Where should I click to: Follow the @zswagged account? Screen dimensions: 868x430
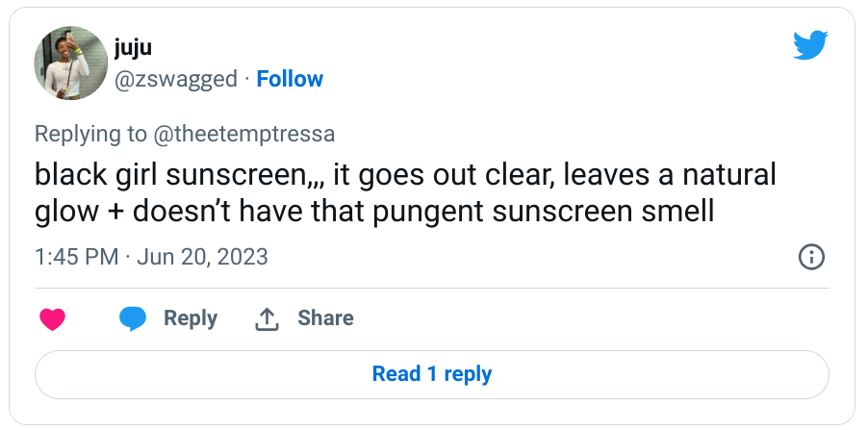(x=290, y=79)
